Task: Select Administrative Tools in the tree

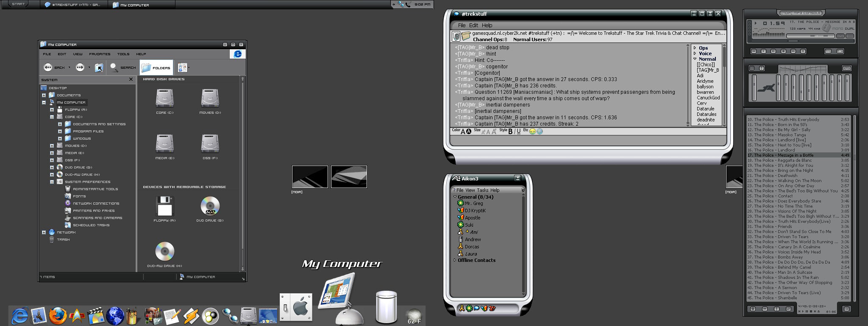Action: click(95, 189)
